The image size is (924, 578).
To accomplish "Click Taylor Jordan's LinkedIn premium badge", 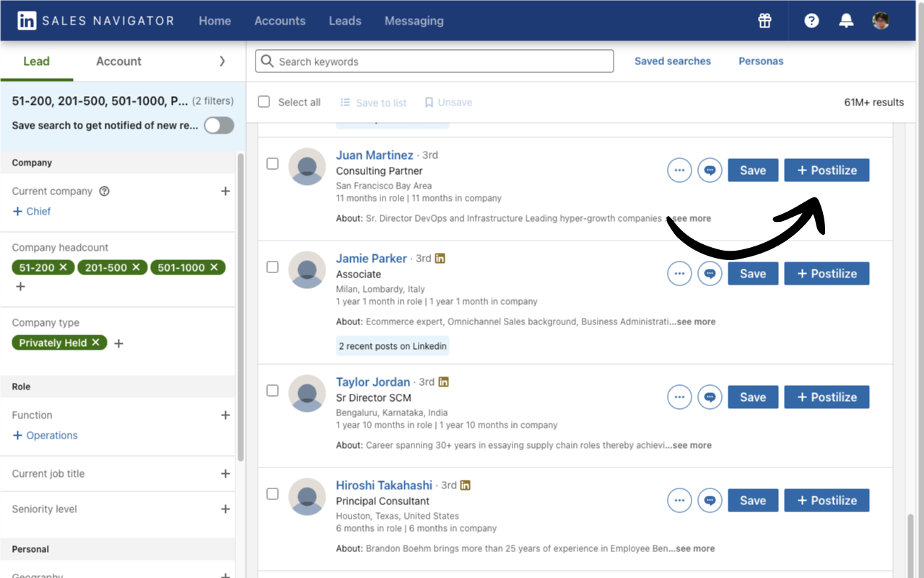I will tap(443, 381).
